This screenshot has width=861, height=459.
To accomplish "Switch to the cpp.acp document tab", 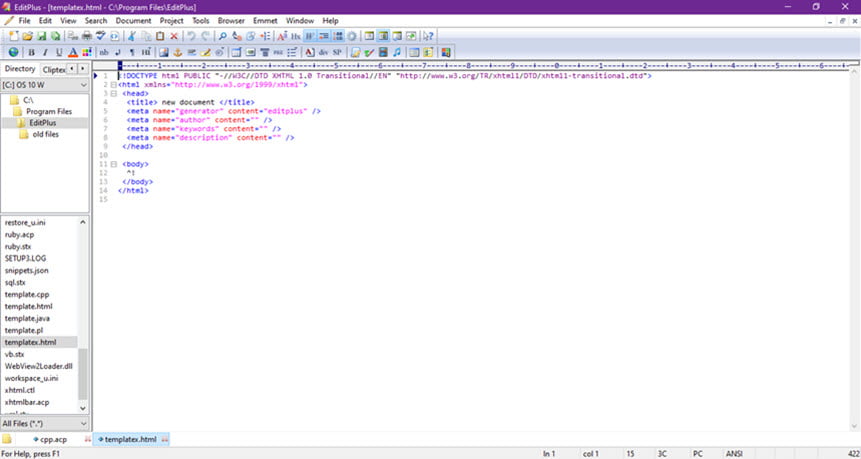I will pos(53,439).
